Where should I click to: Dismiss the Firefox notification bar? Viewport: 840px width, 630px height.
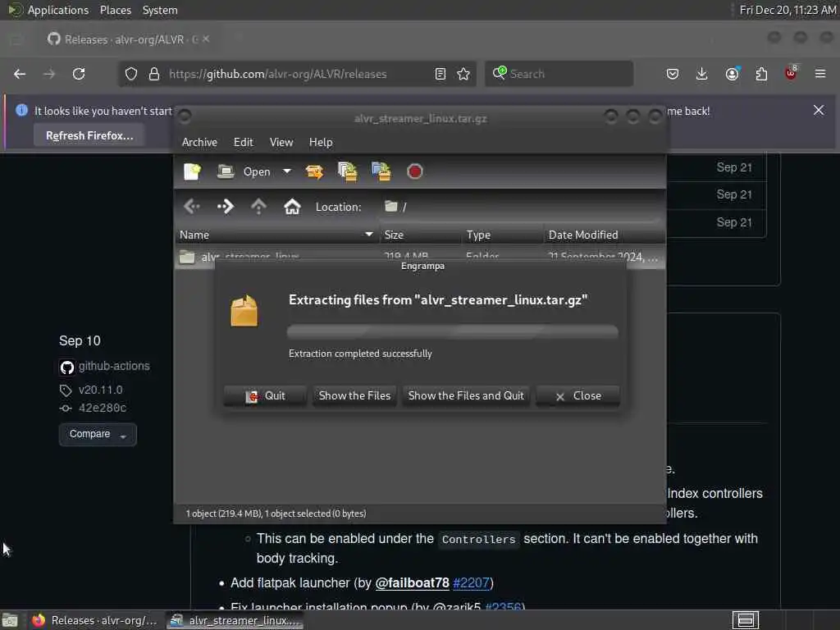click(819, 111)
